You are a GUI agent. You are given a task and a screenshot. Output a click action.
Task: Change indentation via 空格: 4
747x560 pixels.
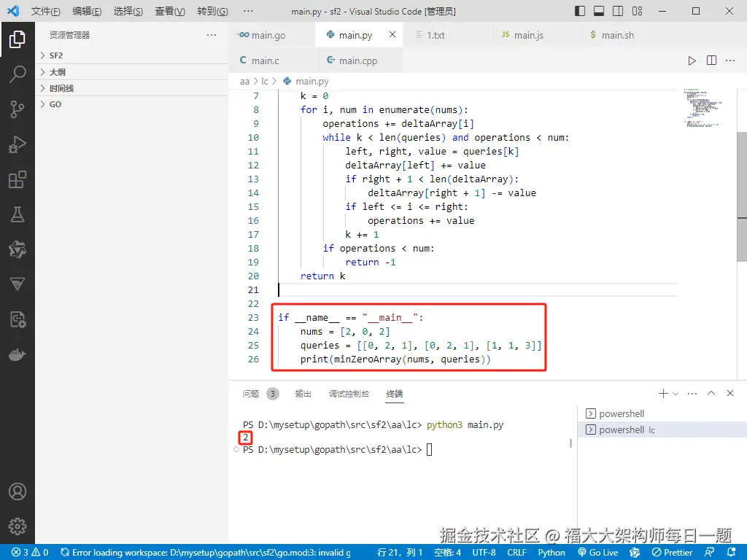447,553
